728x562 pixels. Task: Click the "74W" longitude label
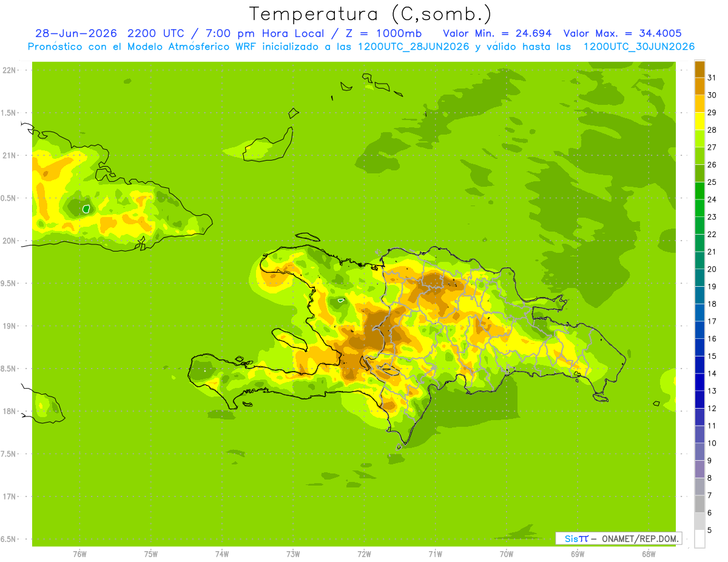tap(222, 554)
